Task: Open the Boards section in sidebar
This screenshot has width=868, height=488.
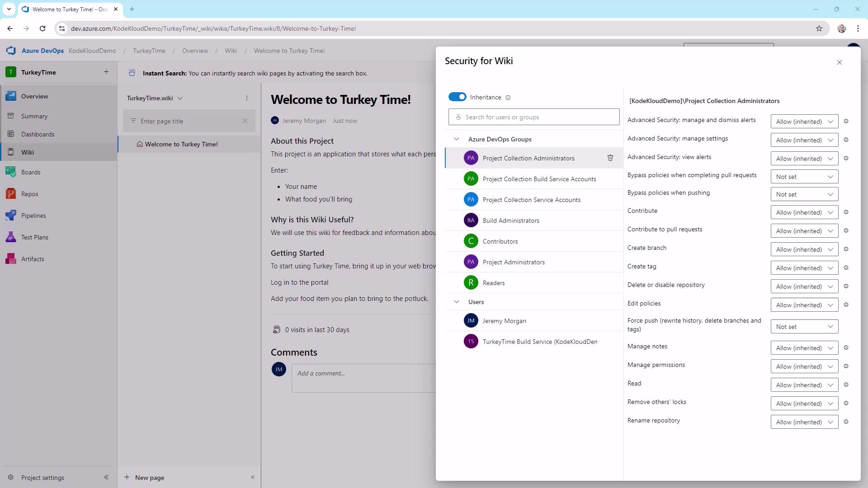Action: (31, 172)
